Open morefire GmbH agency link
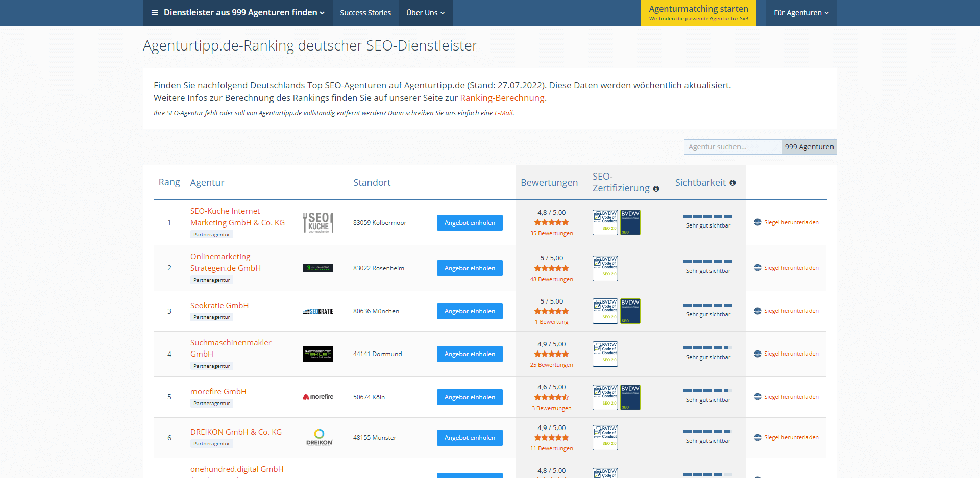 point(218,391)
